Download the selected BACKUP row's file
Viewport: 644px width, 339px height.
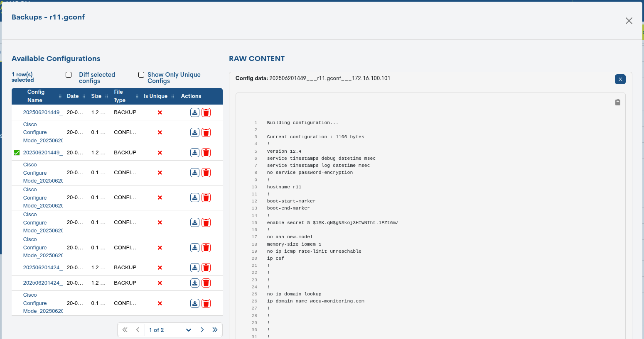(194, 152)
